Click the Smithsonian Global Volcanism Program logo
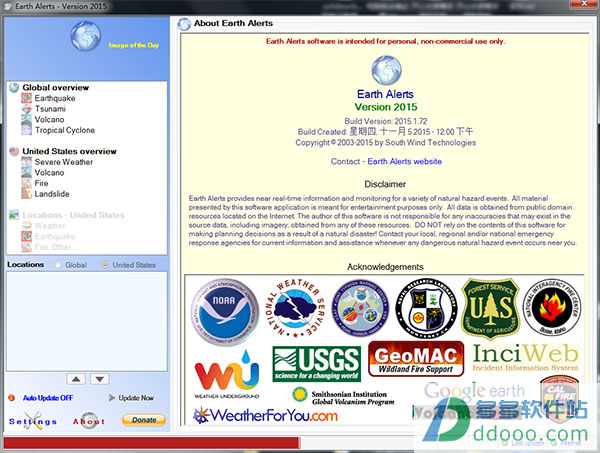The width and height of the screenshot is (600, 453). click(343, 397)
